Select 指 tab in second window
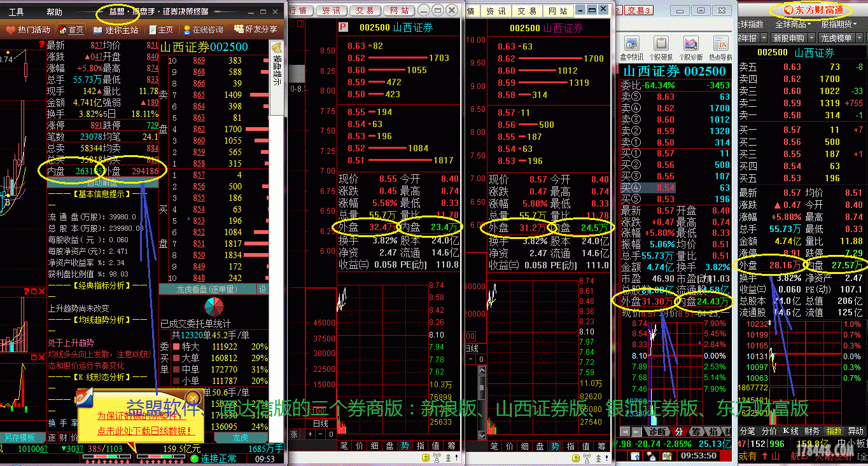This screenshot has width=868, height=466. [421, 446]
